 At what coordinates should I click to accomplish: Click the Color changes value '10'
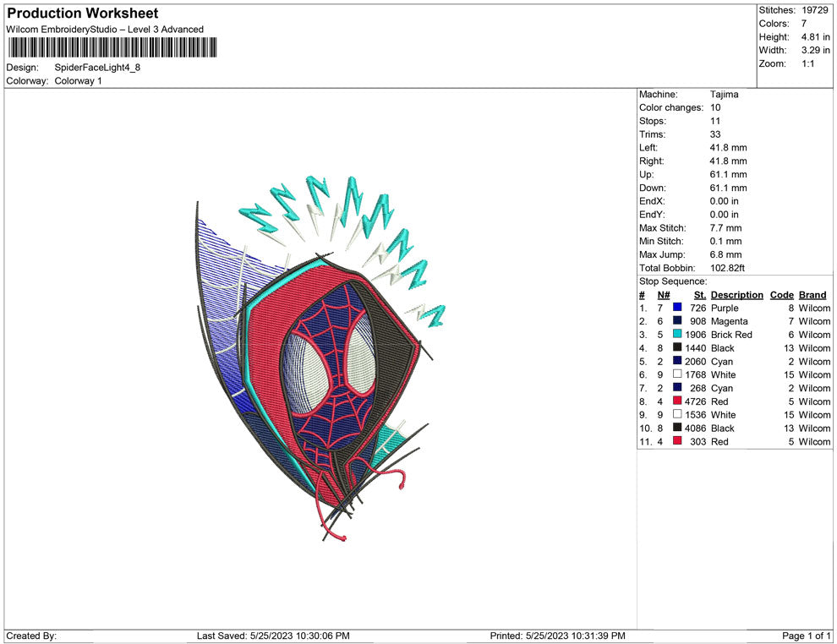coord(715,108)
